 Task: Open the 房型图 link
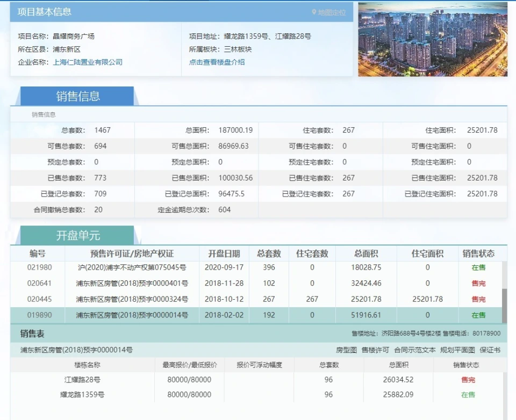[346, 350]
